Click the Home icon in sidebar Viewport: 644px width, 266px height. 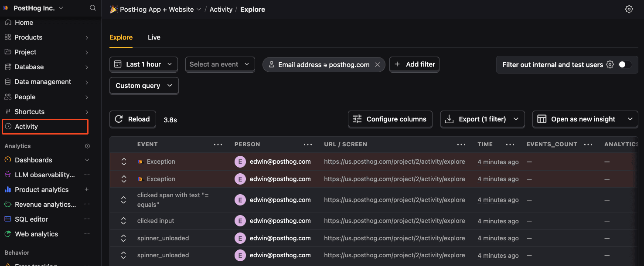(x=8, y=22)
